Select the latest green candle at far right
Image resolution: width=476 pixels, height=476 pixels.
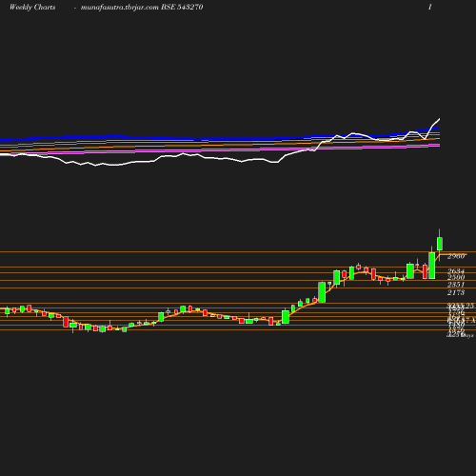[440, 244]
